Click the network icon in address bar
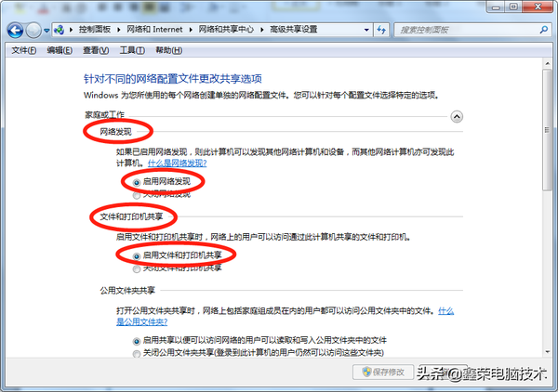 [60, 31]
